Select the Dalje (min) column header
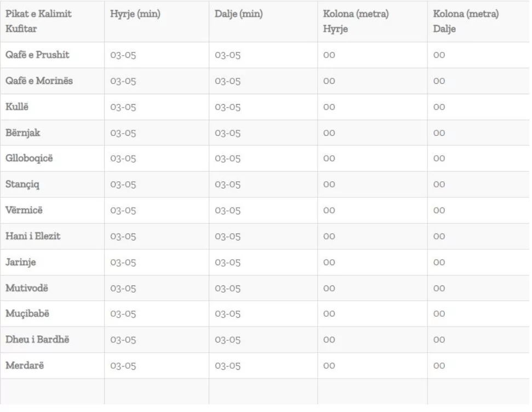The image size is (532, 412). click(x=238, y=14)
